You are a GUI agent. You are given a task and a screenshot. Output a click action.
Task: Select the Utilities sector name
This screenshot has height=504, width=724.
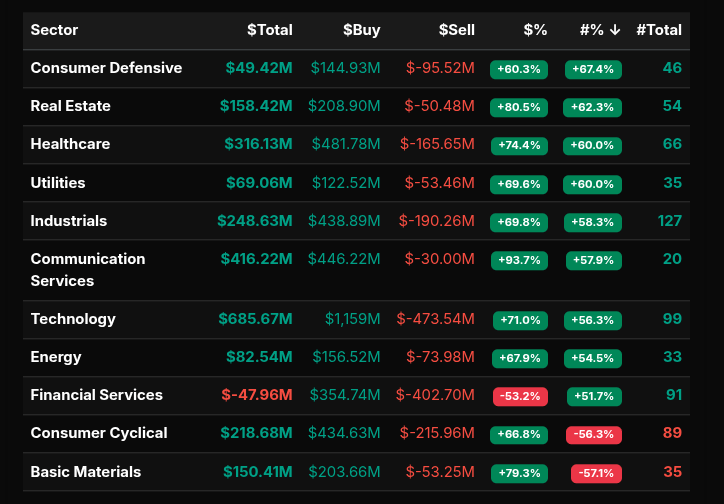(x=58, y=183)
